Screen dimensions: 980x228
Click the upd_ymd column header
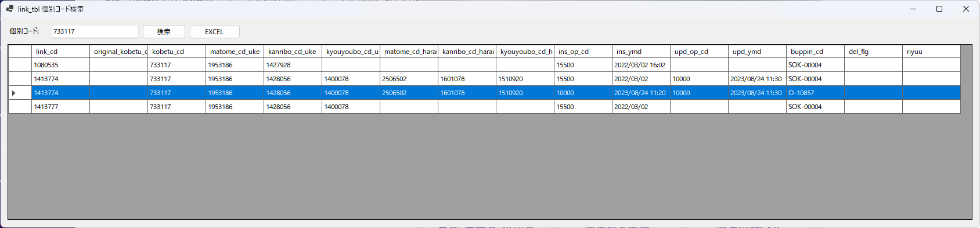[x=757, y=52]
